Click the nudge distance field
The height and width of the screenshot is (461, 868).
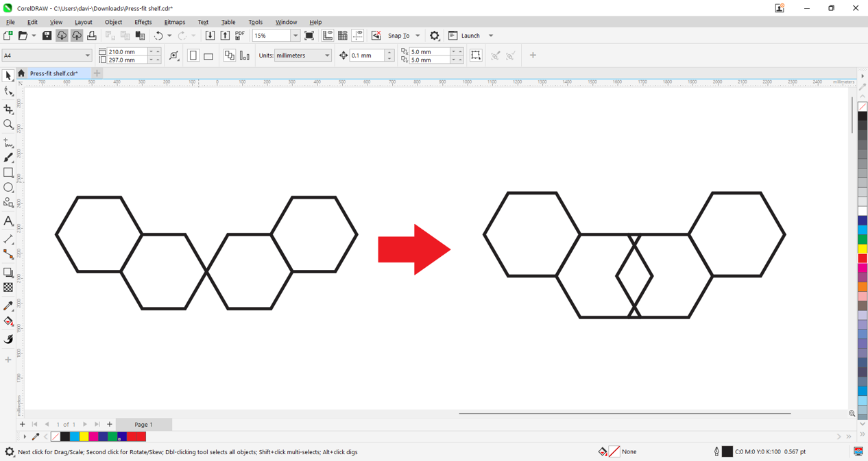tap(367, 55)
